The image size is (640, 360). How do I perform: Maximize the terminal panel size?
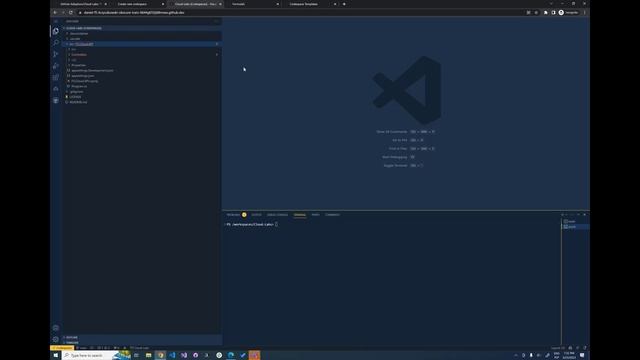pos(578,214)
